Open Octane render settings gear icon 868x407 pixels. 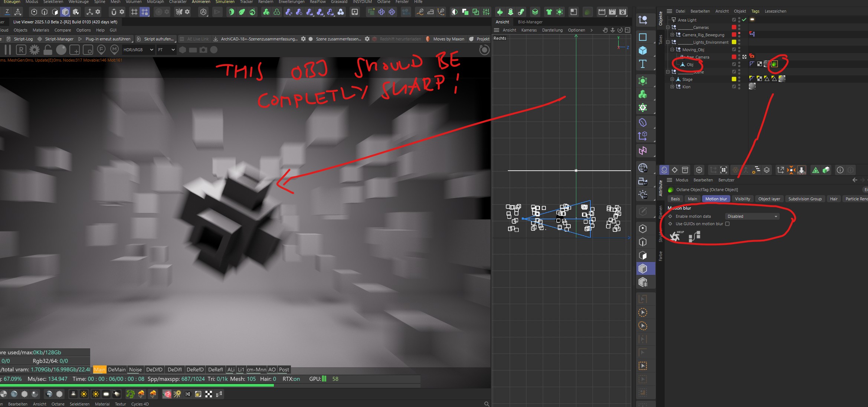(34, 50)
